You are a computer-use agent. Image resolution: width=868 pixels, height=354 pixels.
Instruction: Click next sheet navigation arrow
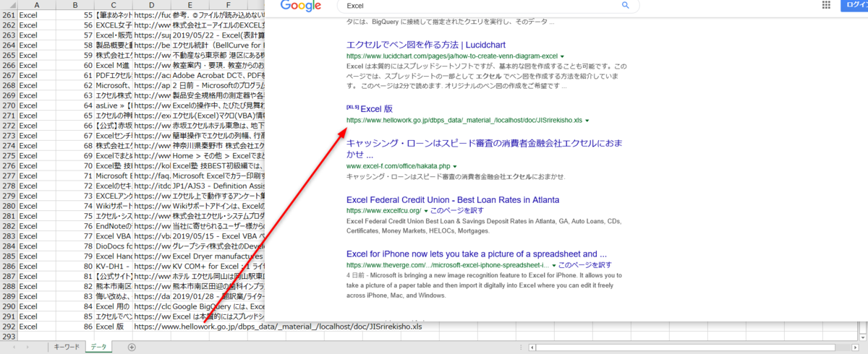click(27, 347)
